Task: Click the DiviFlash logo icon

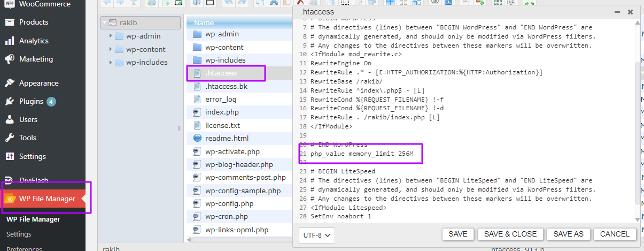Action: click(x=10, y=180)
